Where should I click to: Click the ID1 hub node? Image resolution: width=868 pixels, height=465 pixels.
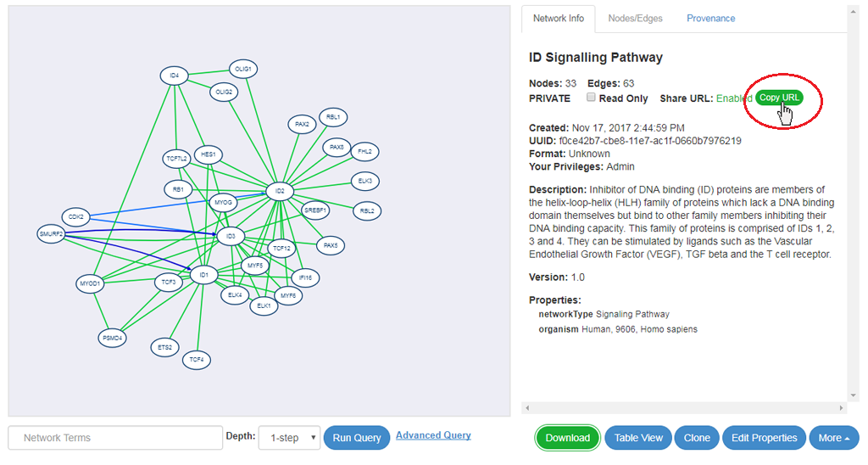tap(203, 275)
